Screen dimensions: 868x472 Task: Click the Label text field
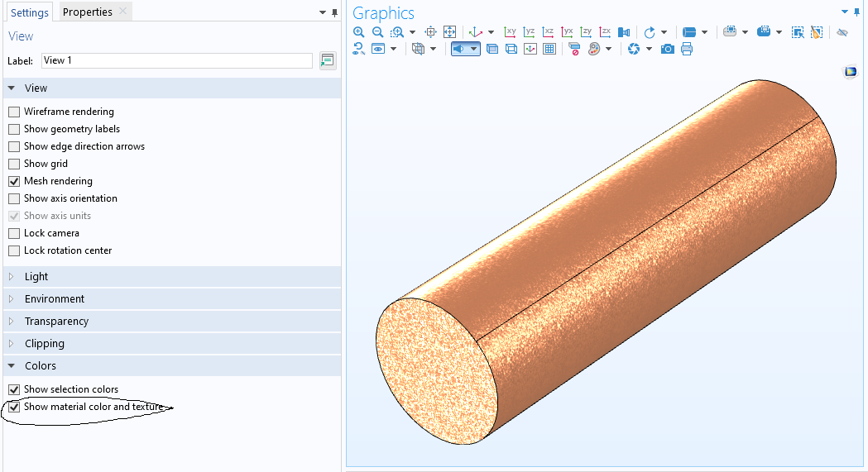(x=177, y=60)
